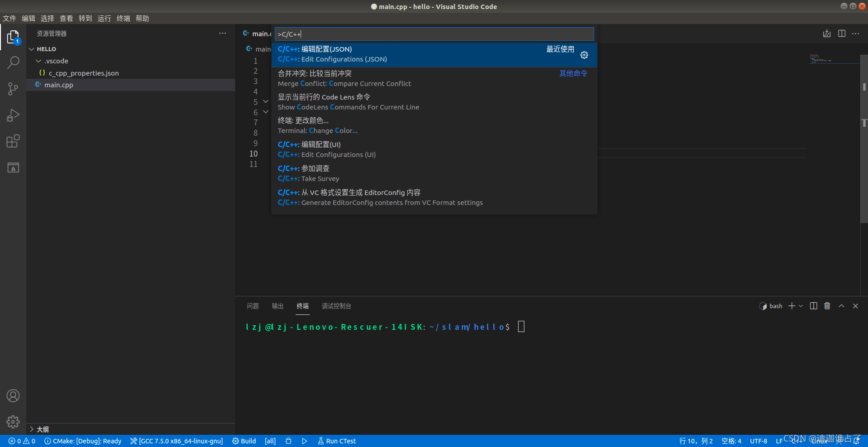Switch to the 终端 panel tab
Screen dimensions: 868x447
[302, 306]
